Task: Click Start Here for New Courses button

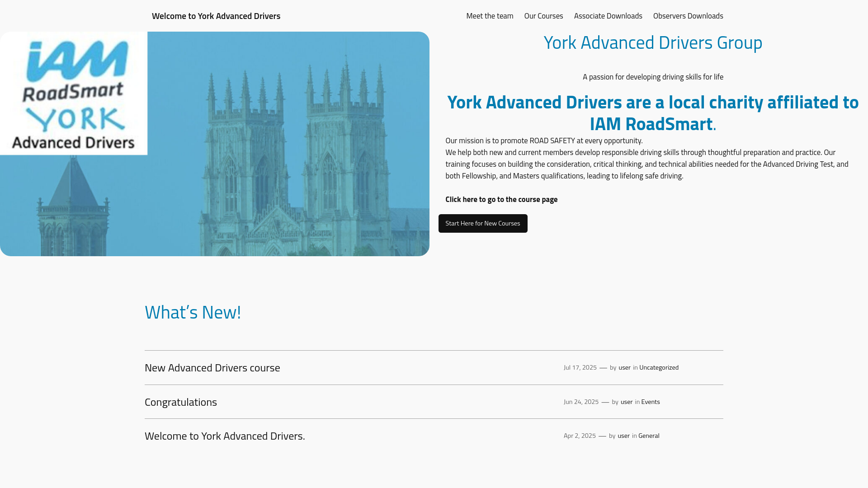Action: (483, 223)
